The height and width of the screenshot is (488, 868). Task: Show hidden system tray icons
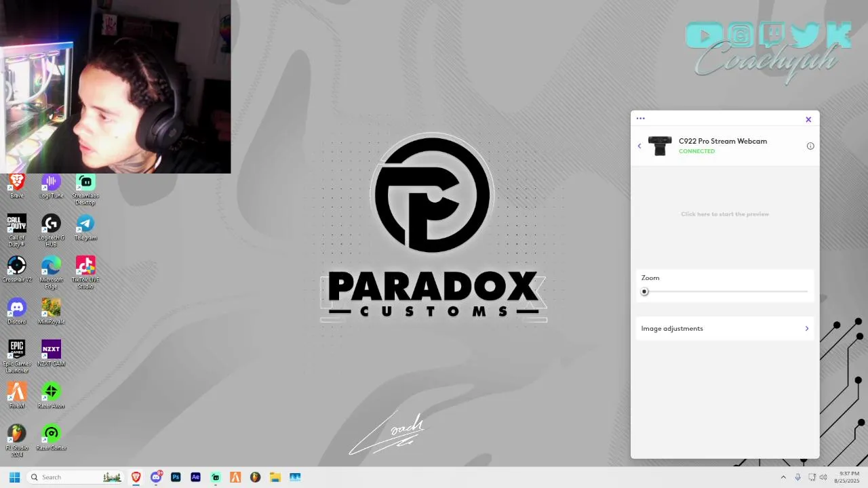[x=783, y=477]
